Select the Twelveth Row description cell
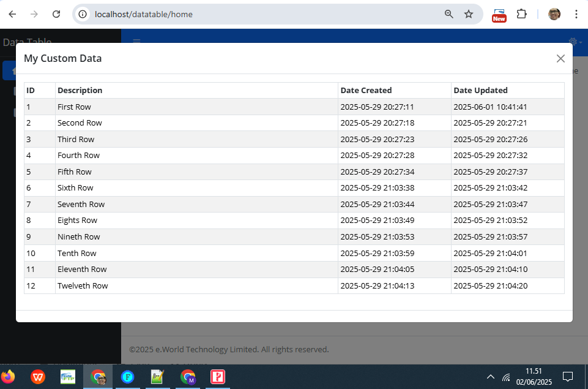The image size is (588, 389). pos(196,285)
